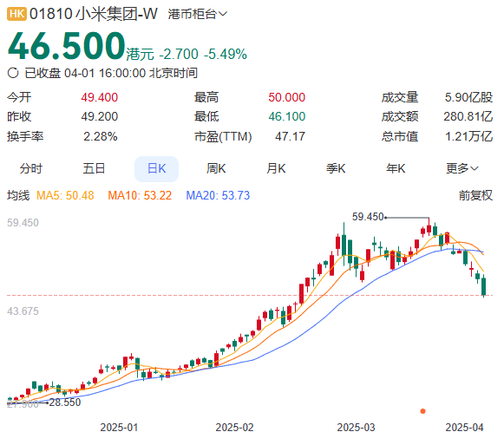Click the stock title 01810 小米集团-W
Viewport: 504px width, 445px height.
pos(94,14)
